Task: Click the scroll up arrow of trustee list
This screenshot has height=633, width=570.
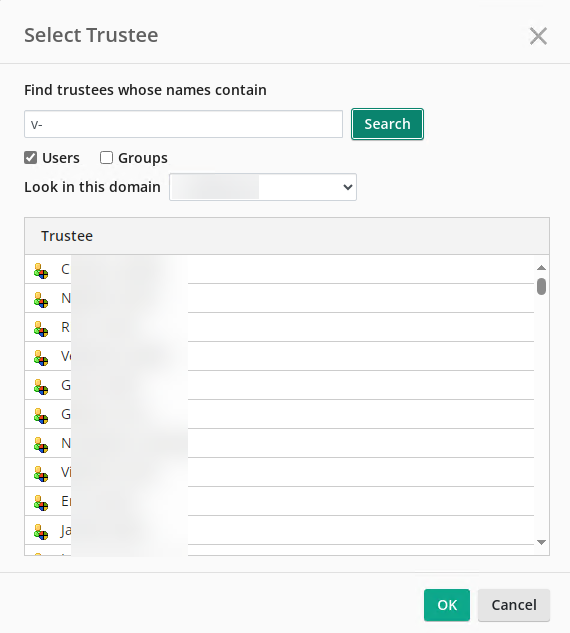Action: tap(541, 268)
